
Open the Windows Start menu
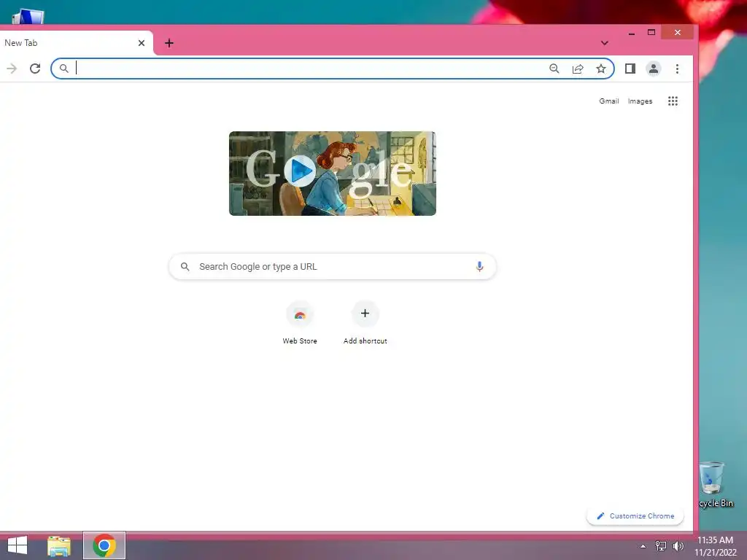[18, 545]
